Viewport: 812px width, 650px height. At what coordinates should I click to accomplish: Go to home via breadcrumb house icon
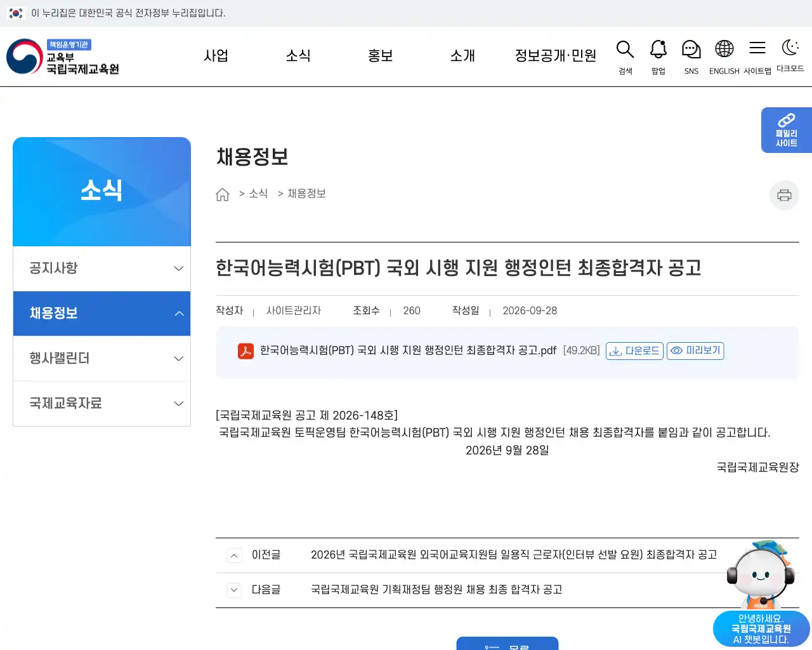tap(223, 194)
